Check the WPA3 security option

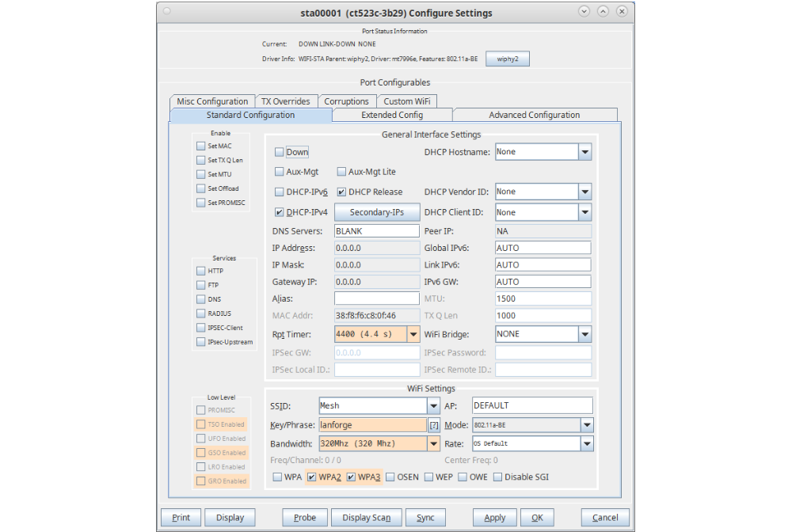click(351, 477)
